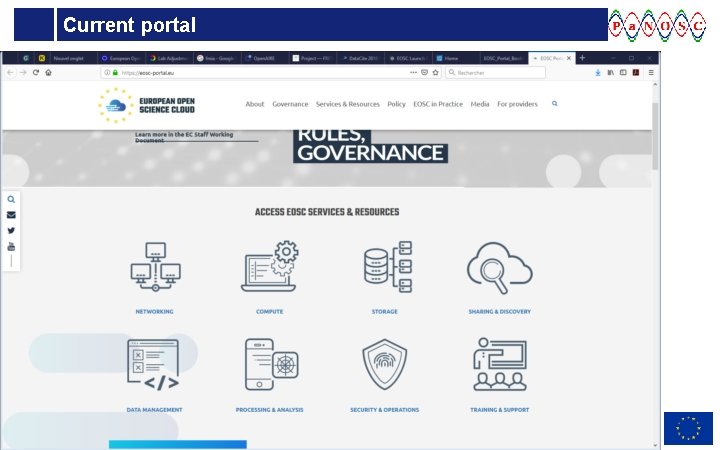
Task: Open the Networking service icon
Action: pos(155,267)
